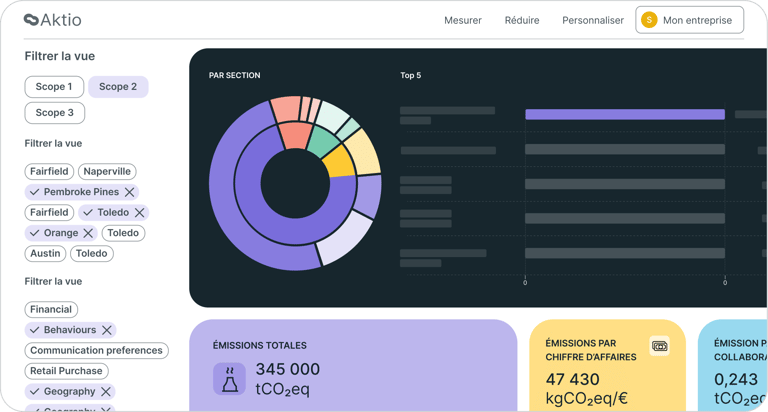Select the Toledo chip beside Austin
The height and width of the screenshot is (412, 768).
tap(92, 254)
